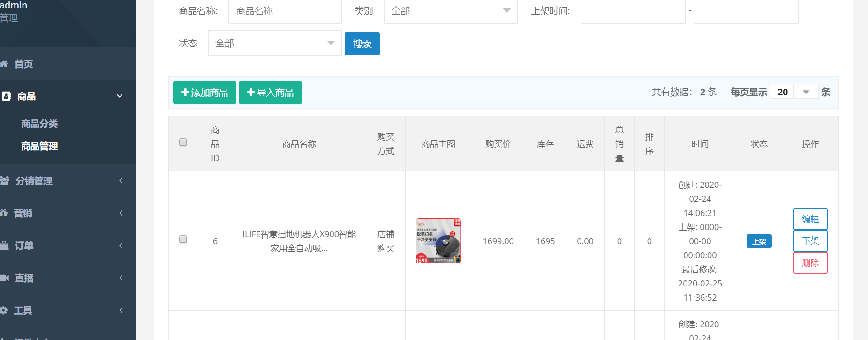
Task: Click the 库存 column header
Action: (x=545, y=144)
